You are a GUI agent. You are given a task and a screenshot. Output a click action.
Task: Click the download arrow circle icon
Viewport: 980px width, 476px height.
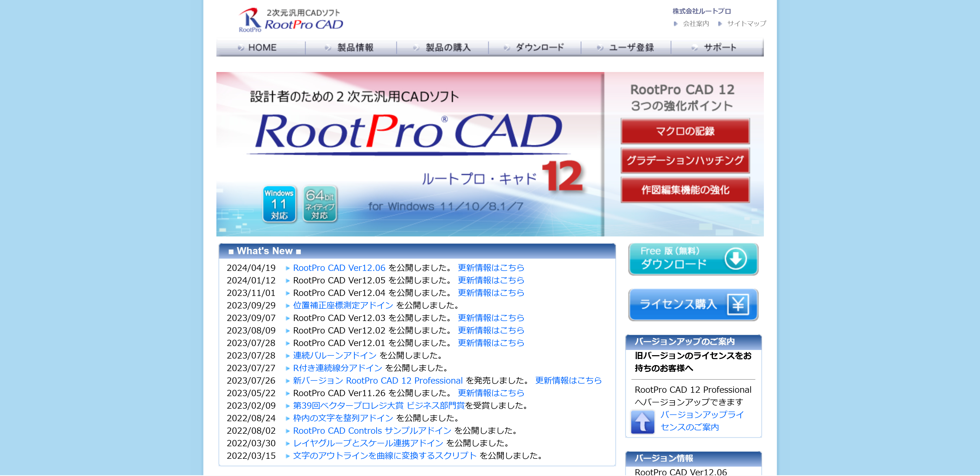735,259
